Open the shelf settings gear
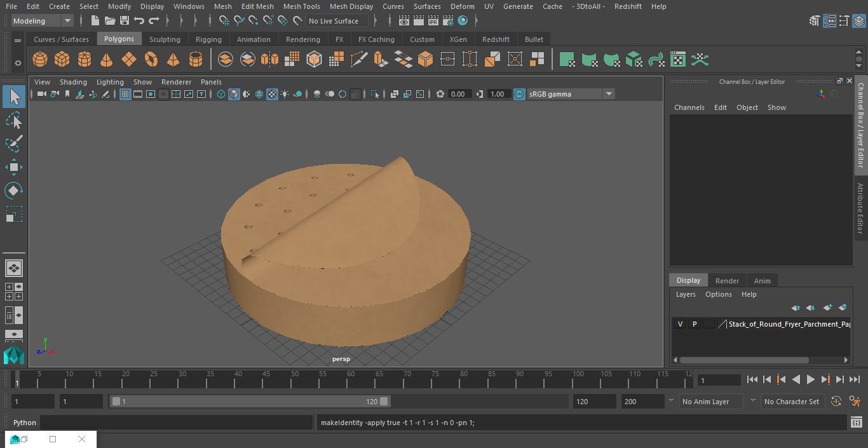 pos(18,63)
